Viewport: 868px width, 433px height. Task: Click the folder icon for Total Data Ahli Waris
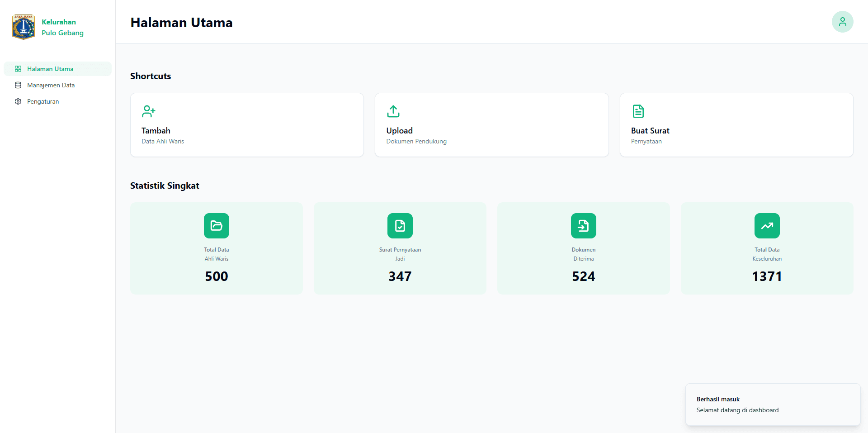pyautogui.click(x=217, y=226)
